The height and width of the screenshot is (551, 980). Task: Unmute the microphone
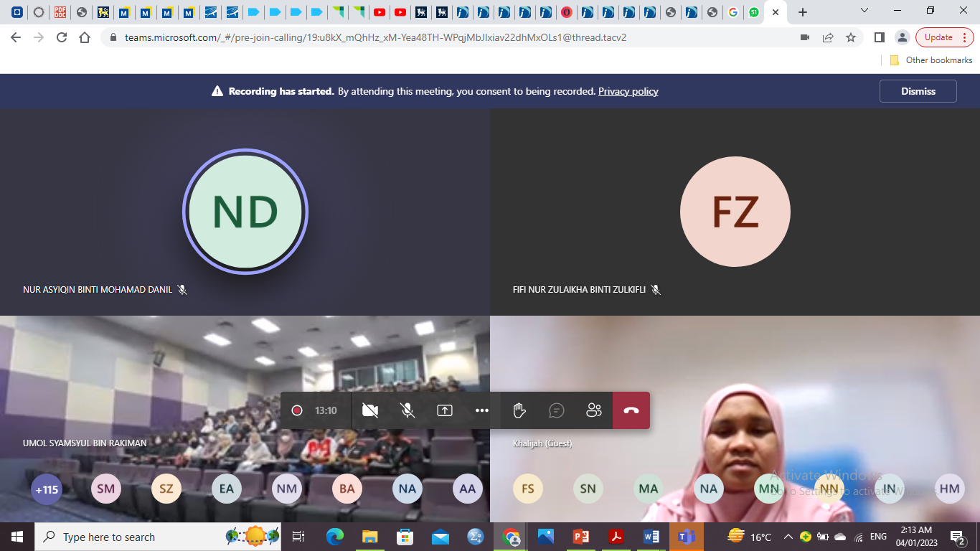[x=407, y=410]
